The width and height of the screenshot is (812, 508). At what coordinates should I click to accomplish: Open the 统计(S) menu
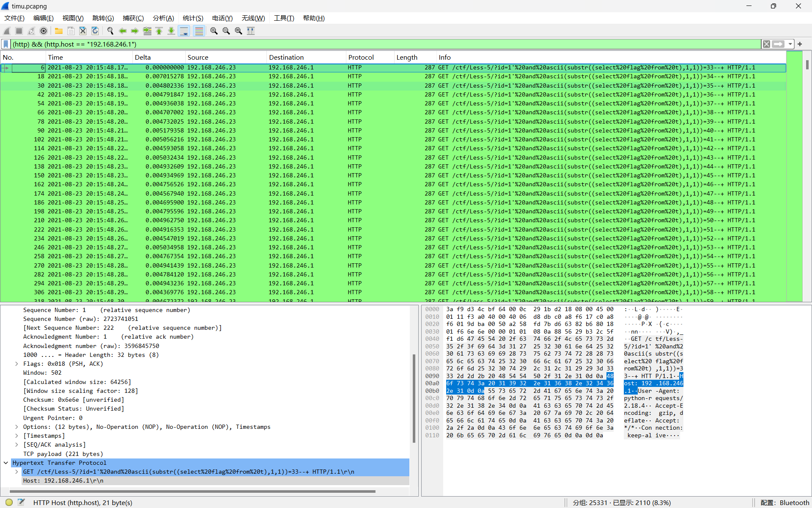pos(193,18)
